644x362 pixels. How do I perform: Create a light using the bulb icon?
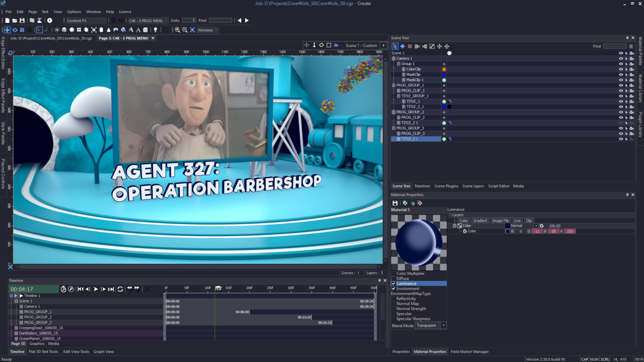click(155, 29)
